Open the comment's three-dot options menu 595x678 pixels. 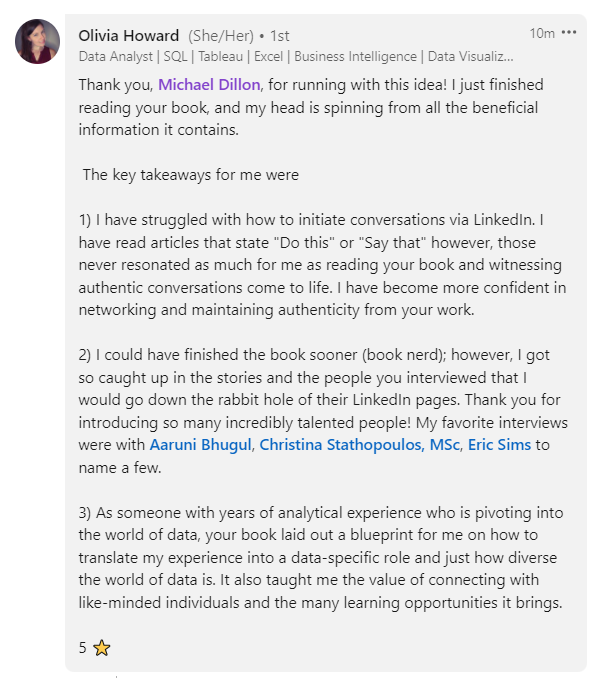coord(569,33)
